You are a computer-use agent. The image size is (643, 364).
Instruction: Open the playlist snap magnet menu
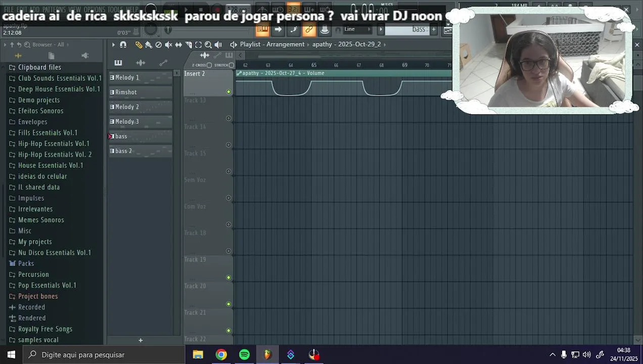coord(123,44)
